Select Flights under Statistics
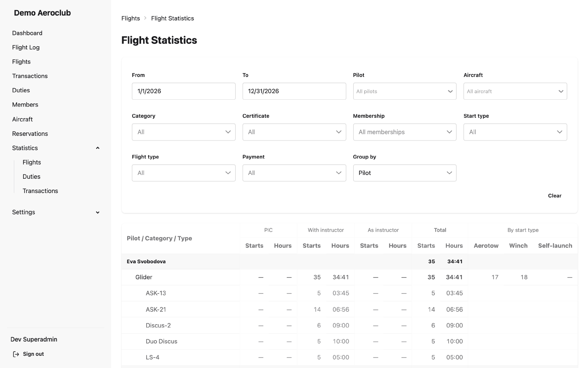This screenshot has height=368, width=588. point(32,162)
